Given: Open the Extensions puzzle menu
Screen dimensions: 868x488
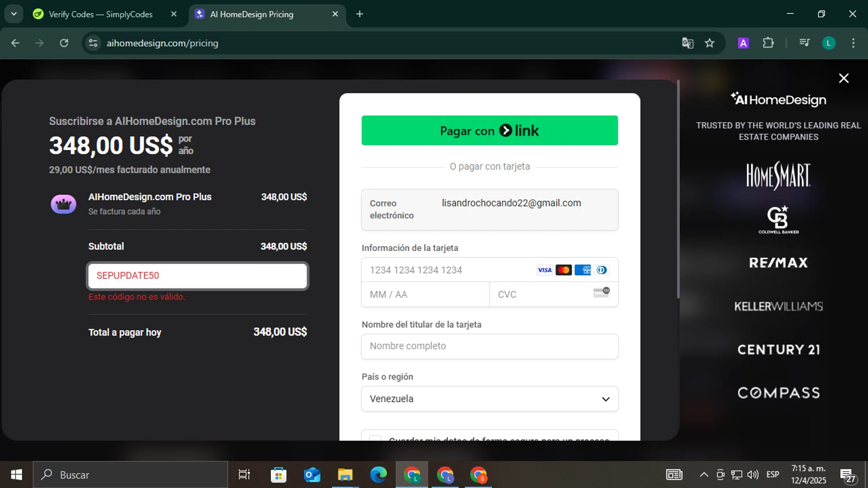Looking at the screenshot, I should tap(768, 43).
